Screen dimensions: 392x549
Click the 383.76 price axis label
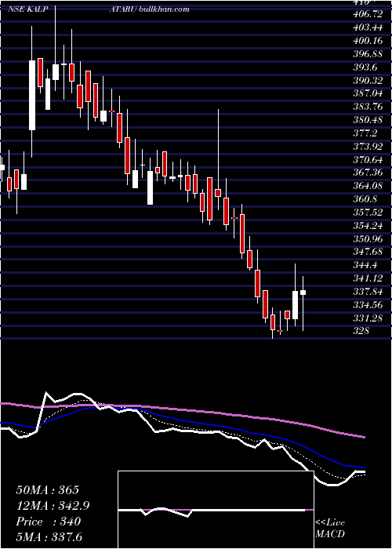point(368,107)
